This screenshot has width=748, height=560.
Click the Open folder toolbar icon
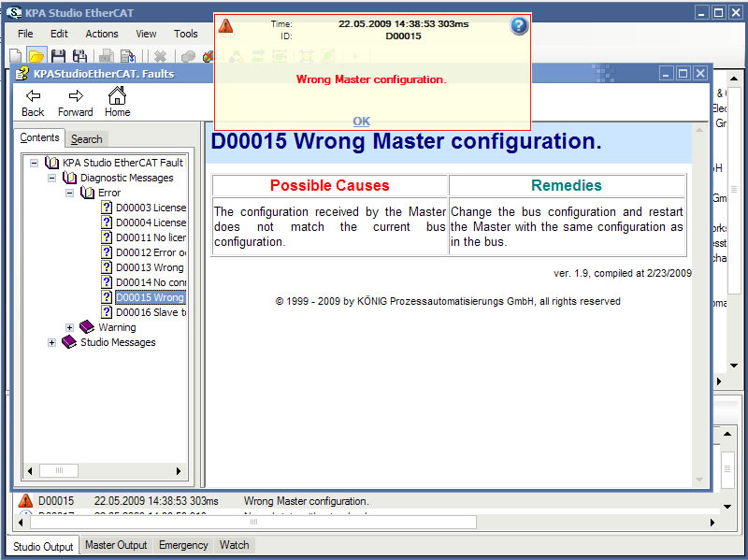click(x=36, y=57)
